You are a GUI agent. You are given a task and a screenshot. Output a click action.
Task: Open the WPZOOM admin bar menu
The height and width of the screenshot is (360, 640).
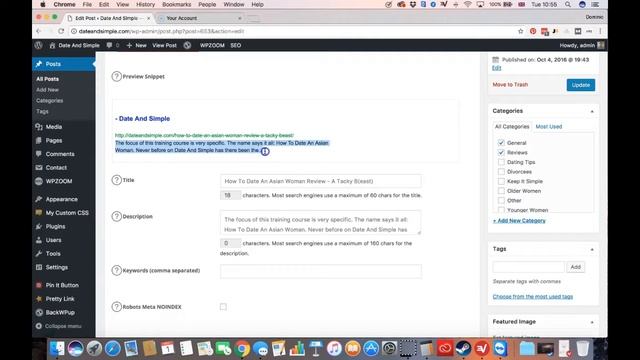click(212, 45)
